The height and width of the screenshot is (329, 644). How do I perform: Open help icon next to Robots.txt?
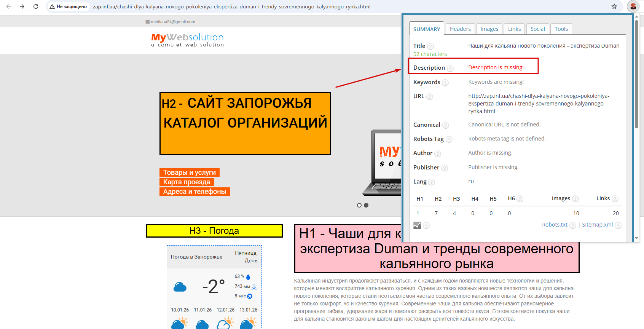[x=573, y=225]
